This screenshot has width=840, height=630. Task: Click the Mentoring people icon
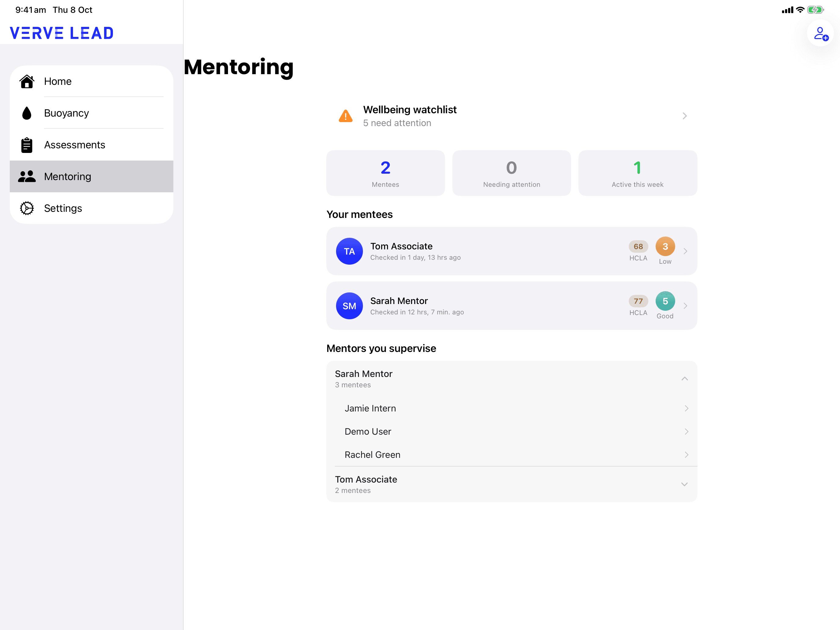click(x=27, y=177)
